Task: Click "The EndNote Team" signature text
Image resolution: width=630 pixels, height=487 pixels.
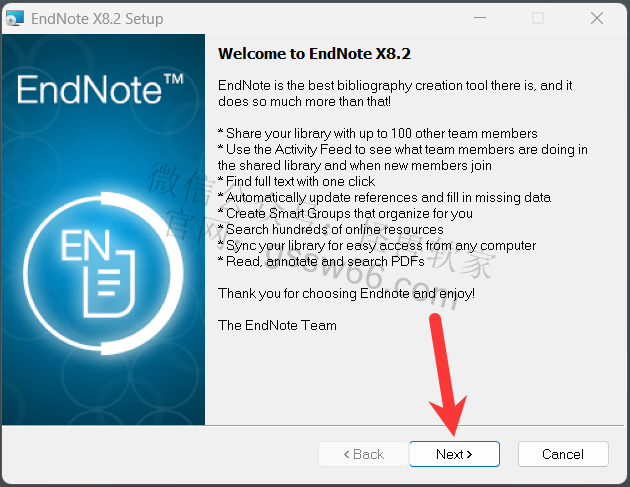Action: click(x=277, y=325)
